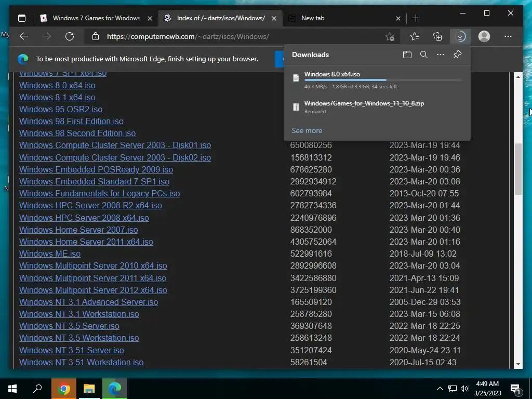This screenshot has height=399, width=532.
Task: Open the Favorites list icon
Action: (414, 36)
